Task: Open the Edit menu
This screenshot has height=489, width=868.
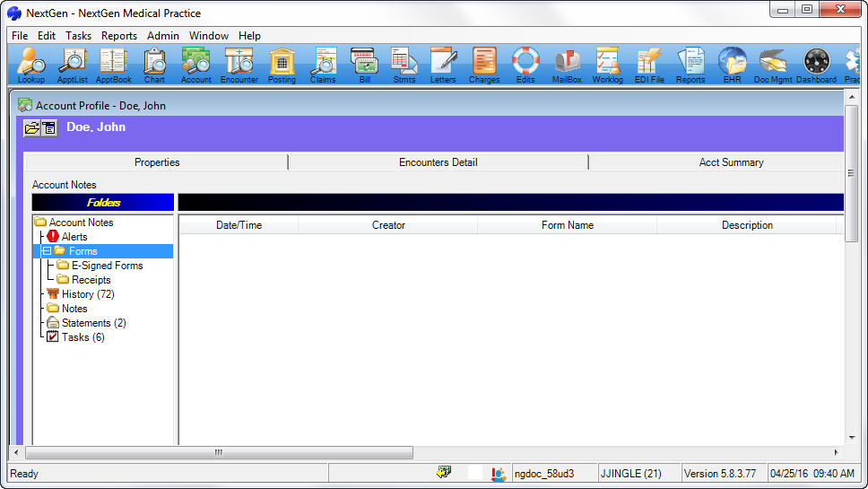Action: pos(47,36)
